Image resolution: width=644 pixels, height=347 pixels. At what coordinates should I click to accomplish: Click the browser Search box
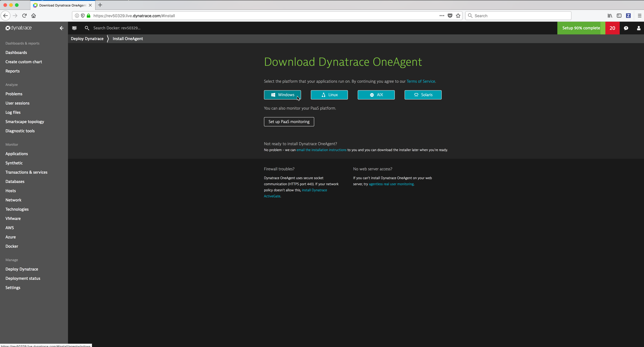[518, 15]
